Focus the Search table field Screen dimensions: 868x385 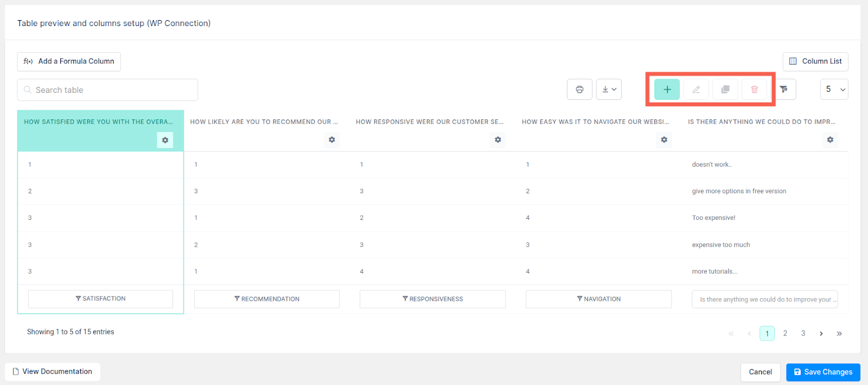pyautogui.click(x=107, y=90)
